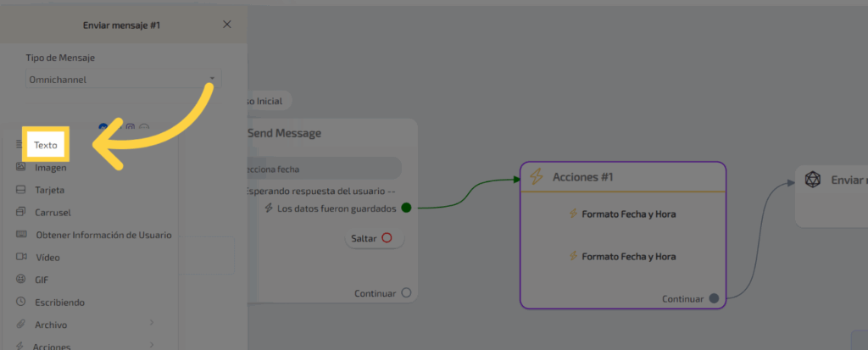Click the Escribiendo clock icon
Viewport: 868px width, 350px height.
click(20, 302)
